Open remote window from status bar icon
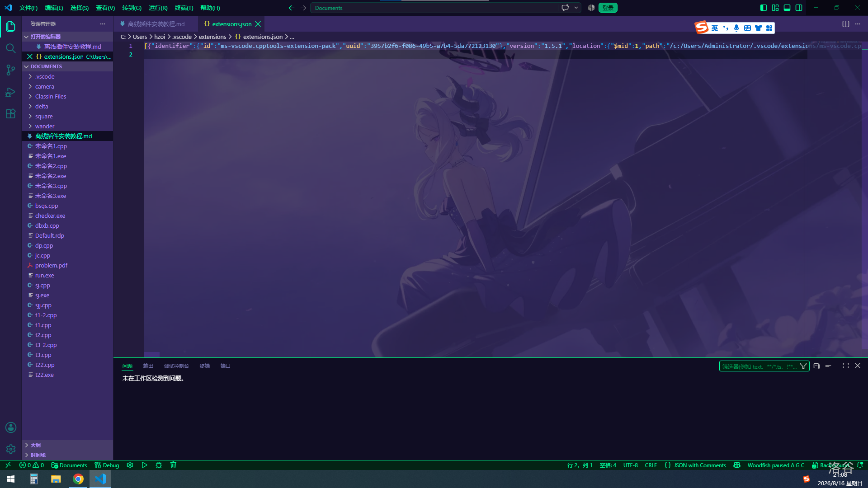The height and width of the screenshot is (488, 868). [x=8, y=465]
